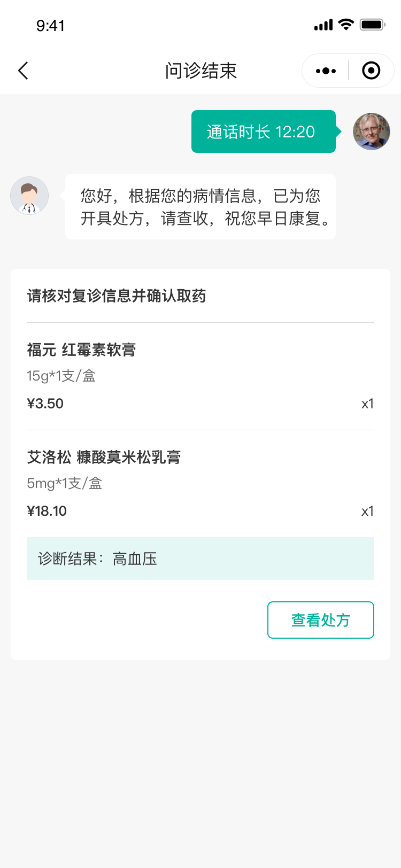401x868 pixels.
Task: Tap the mini program close target icon
Action: (371, 71)
